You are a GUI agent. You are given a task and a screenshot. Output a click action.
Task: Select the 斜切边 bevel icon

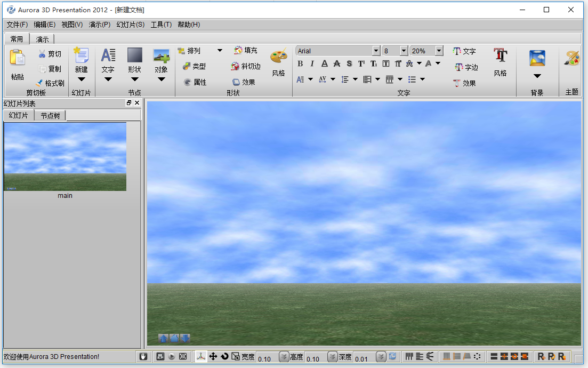click(244, 66)
